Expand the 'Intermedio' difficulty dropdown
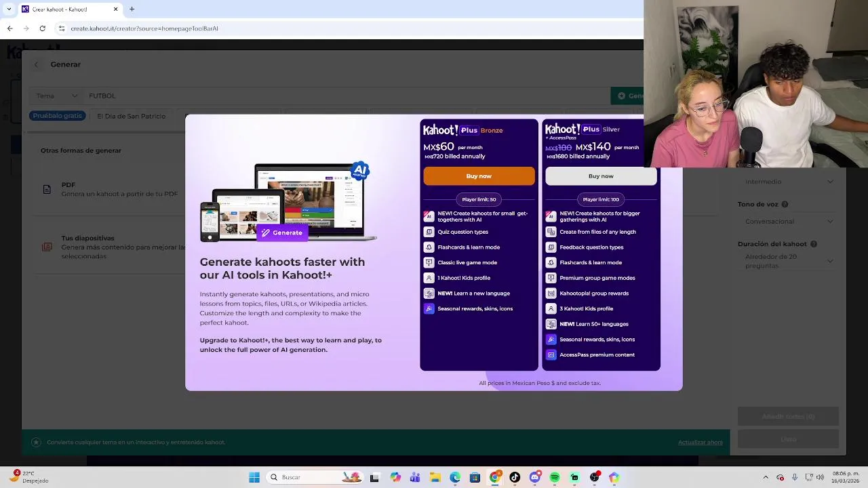 tap(789, 182)
